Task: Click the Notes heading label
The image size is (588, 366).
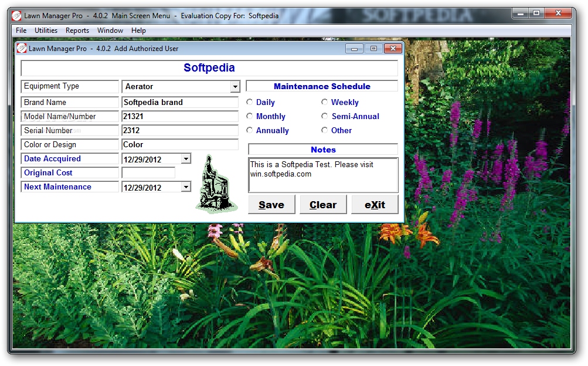Action: [x=323, y=150]
